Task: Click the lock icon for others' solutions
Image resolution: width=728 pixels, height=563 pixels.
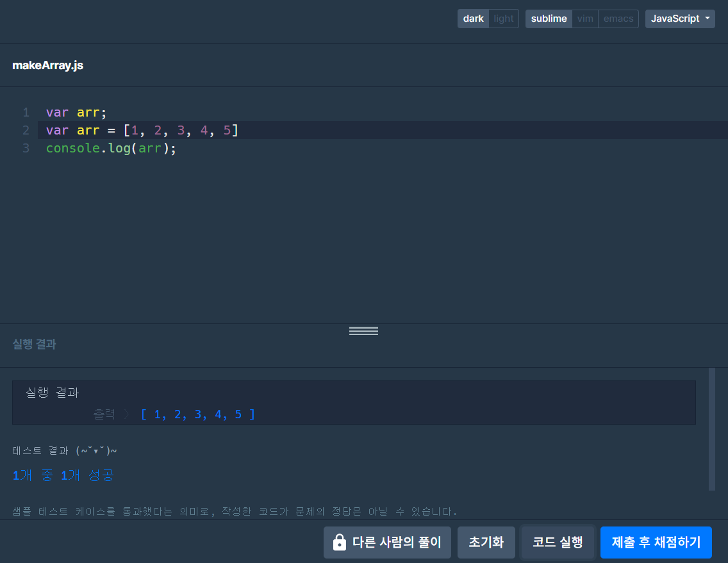Action: 340,542
